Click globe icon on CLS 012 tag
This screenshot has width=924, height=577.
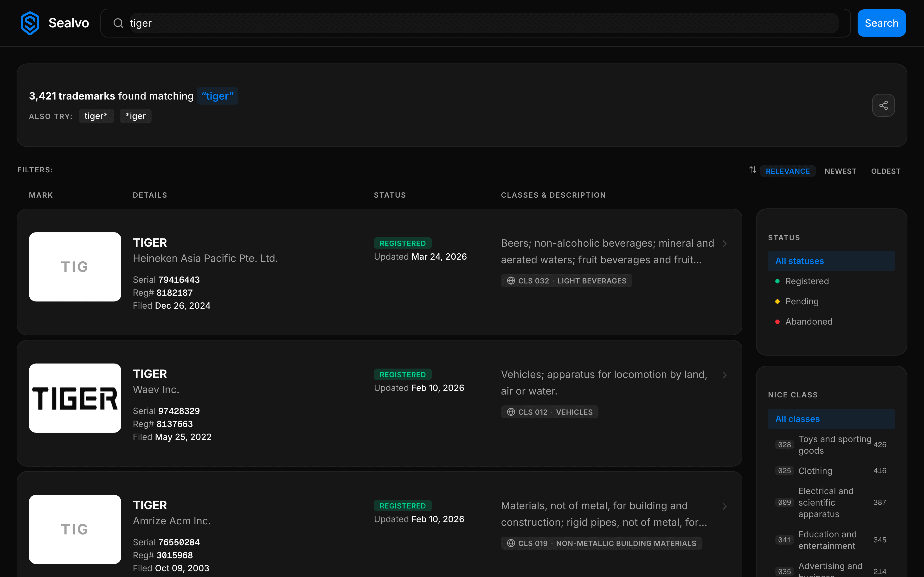click(x=511, y=412)
